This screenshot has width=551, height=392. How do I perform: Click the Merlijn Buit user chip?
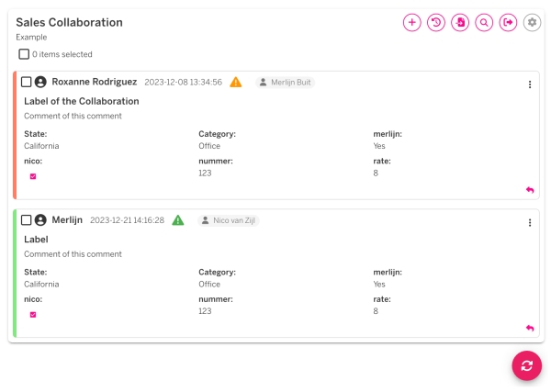point(285,83)
